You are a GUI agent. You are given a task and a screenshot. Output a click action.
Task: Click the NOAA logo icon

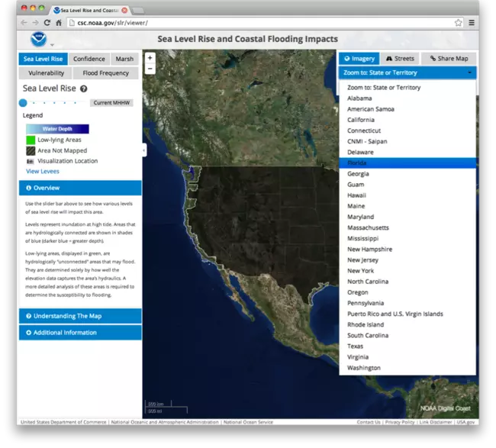click(37, 39)
